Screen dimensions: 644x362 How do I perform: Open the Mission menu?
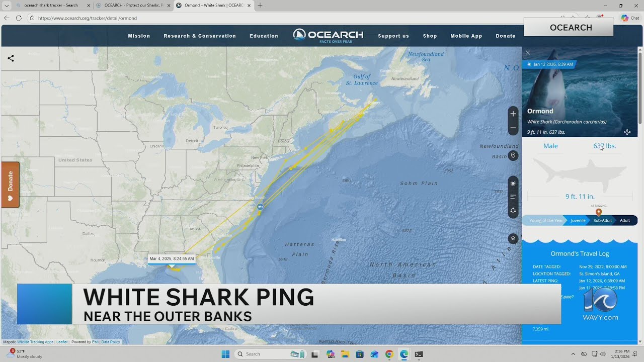(139, 36)
